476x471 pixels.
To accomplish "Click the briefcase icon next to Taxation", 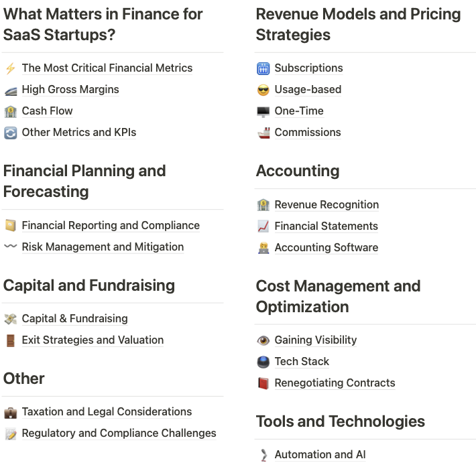I will [10, 412].
